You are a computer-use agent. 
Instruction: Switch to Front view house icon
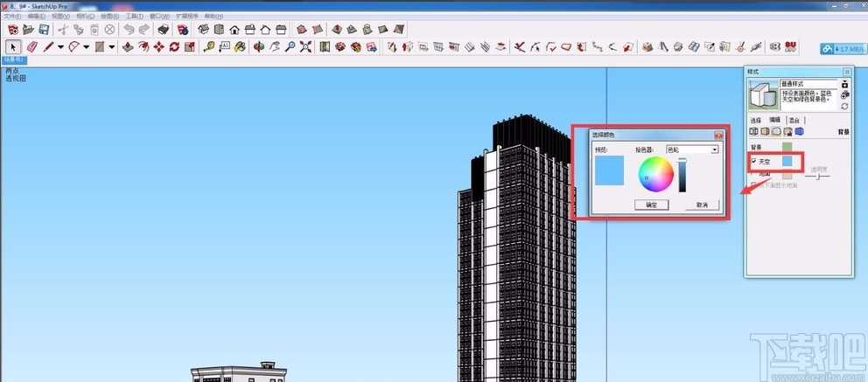(234, 30)
